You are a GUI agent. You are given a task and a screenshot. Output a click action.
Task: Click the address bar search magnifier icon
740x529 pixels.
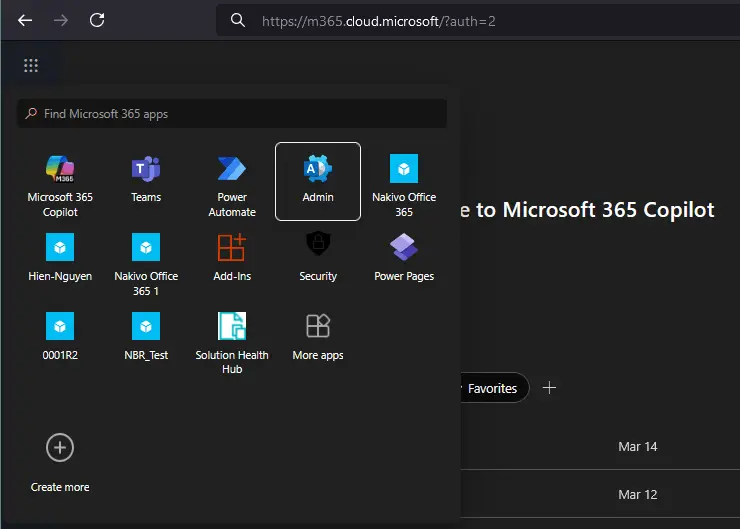238,20
